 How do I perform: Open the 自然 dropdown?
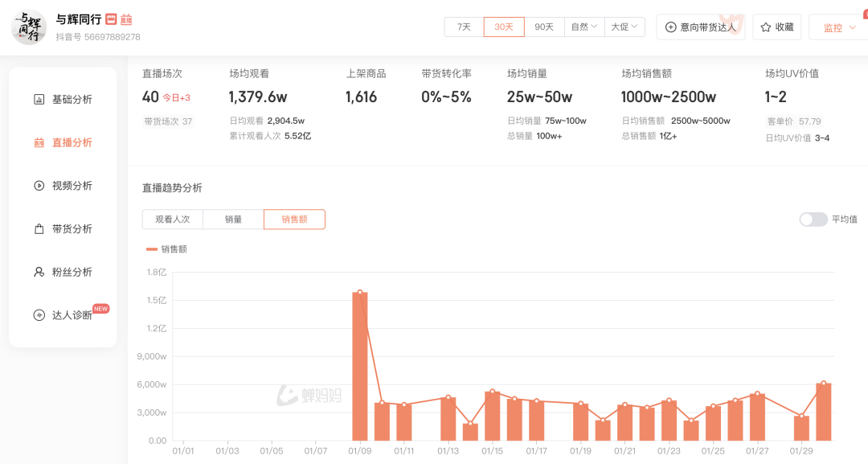tap(584, 27)
